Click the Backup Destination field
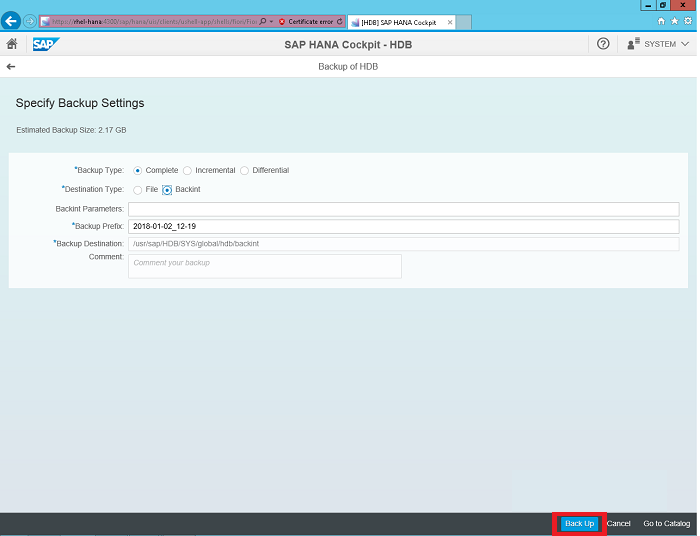This screenshot has height=536, width=700. pyautogui.click(x=404, y=244)
